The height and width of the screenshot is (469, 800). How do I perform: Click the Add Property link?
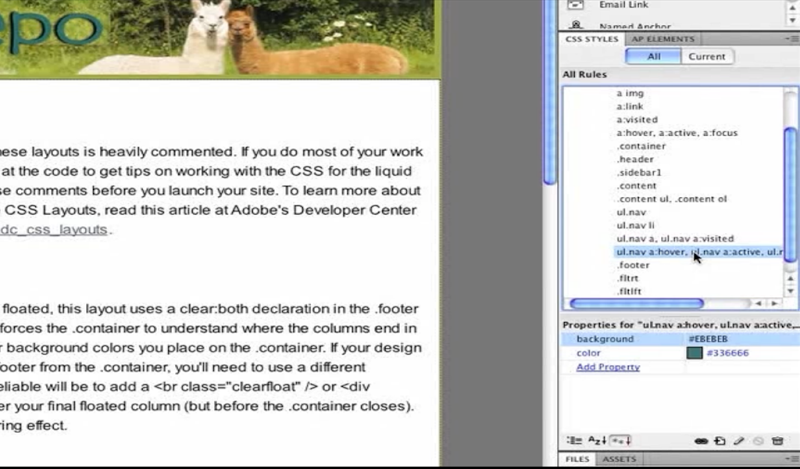pos(607,367)
